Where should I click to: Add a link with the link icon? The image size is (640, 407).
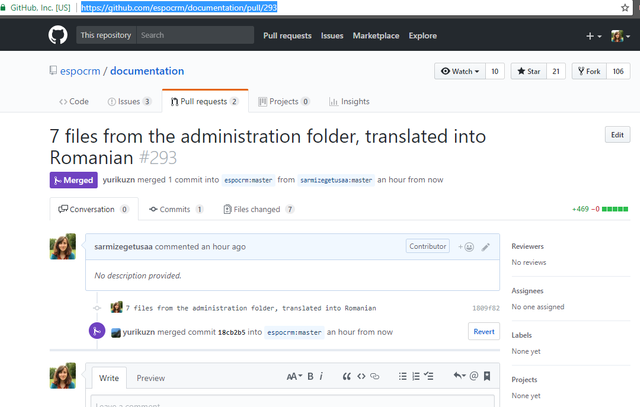pos(375,376)
